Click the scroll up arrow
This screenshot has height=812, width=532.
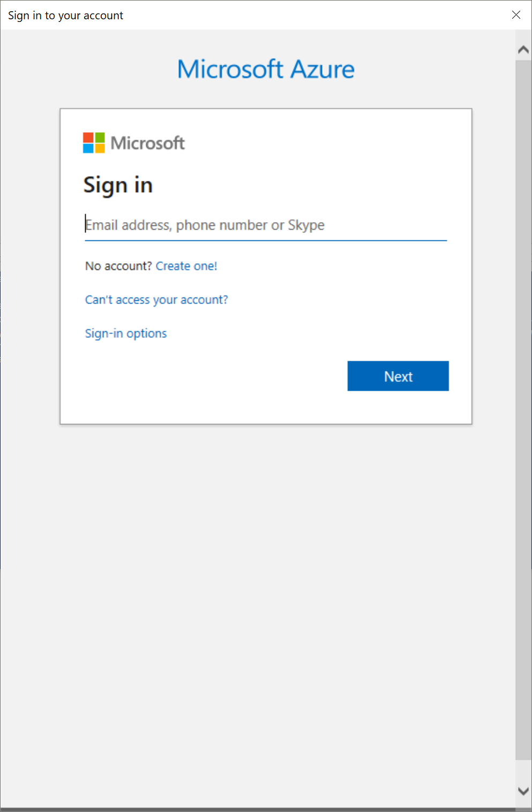pyautogui.click(x=523, y=50)
